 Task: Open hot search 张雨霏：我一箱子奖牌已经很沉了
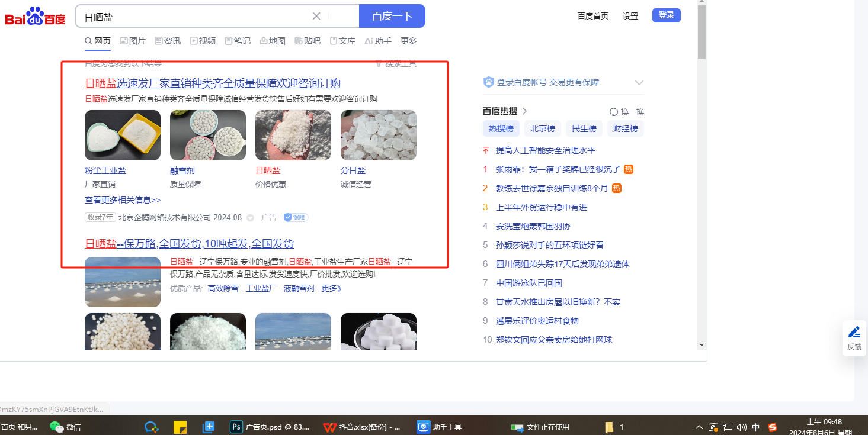click(x=558, y=169)
